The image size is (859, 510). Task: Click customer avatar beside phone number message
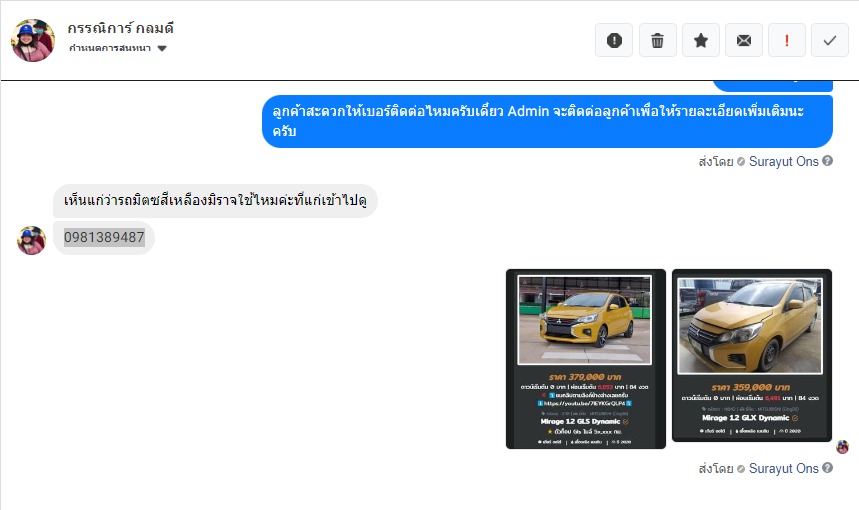pos(31,240)
